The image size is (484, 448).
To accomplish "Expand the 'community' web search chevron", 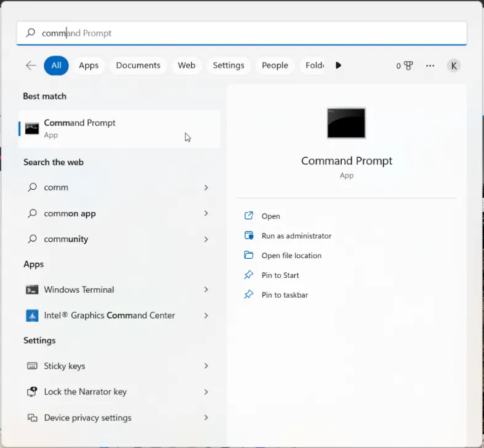I will (x=206, y=239).
